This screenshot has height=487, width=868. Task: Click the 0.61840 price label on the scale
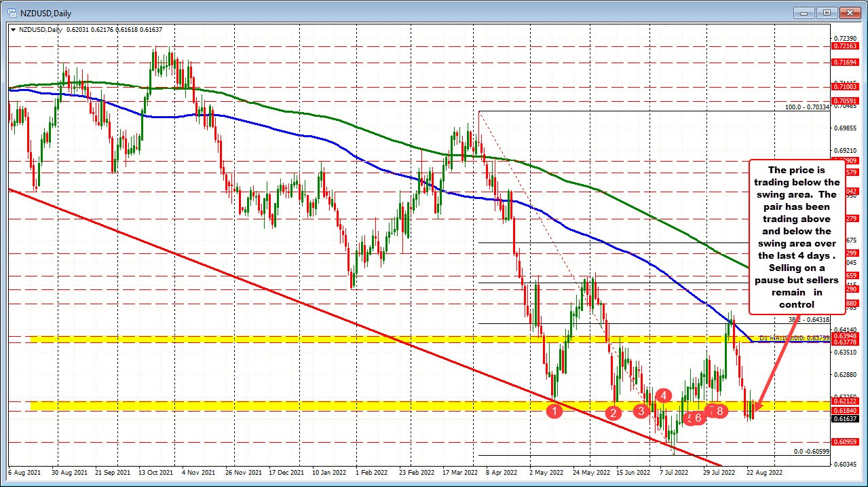pos(846,410)
